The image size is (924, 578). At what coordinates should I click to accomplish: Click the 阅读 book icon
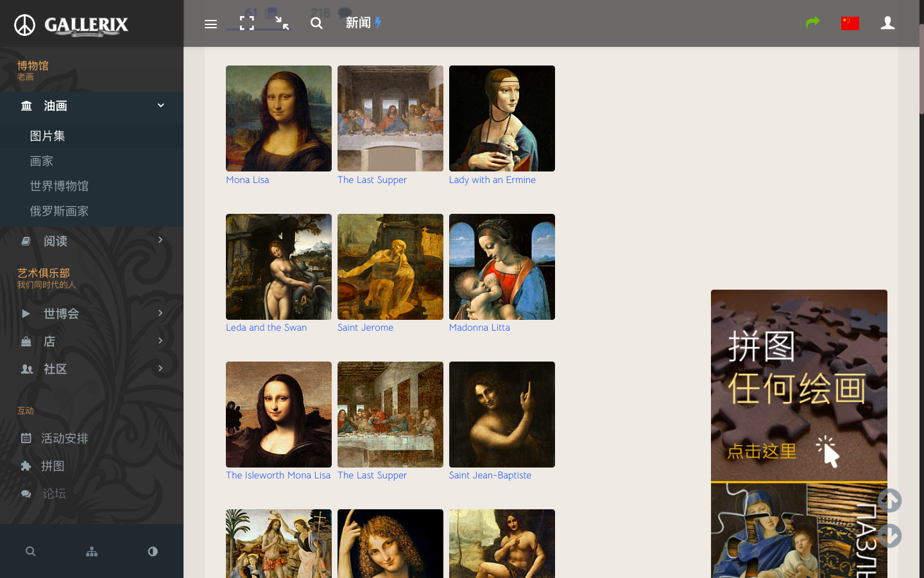click(26, 241)
